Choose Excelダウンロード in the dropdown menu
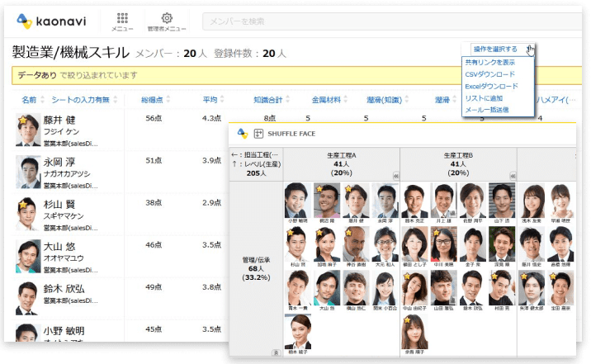Image resolution: width=591 pixels, height=364 pixels. point(491,86)
